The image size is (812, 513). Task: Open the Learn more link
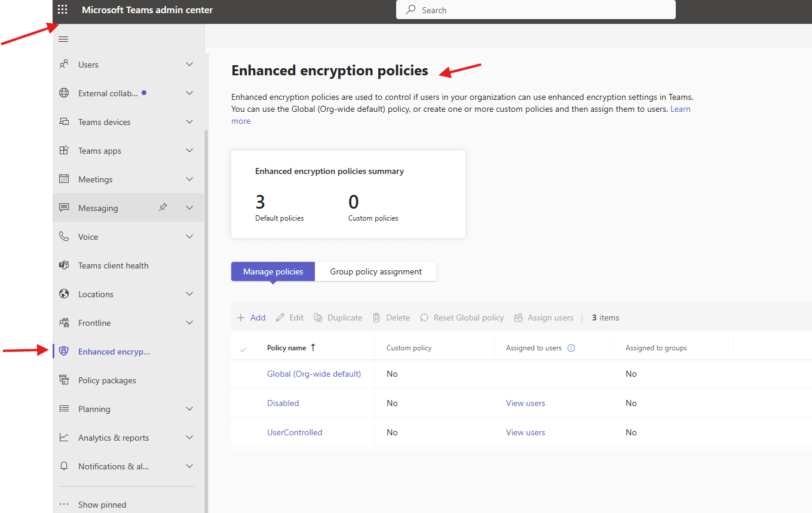(680, 109)
